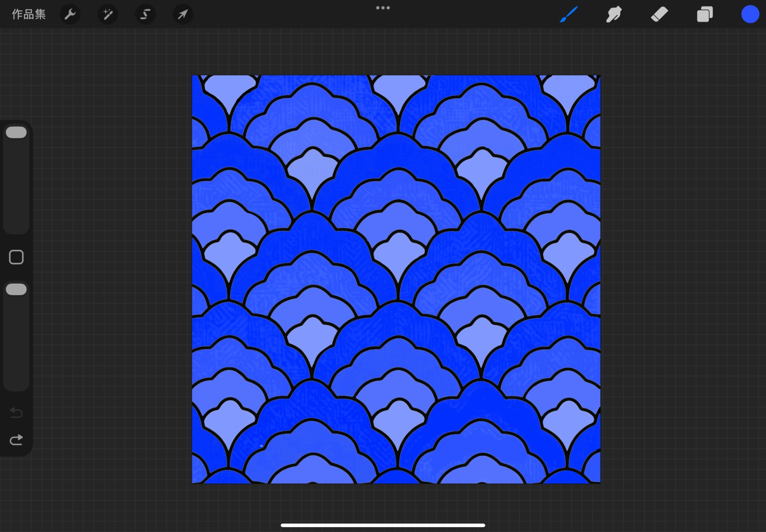The width and height of the screenshot is (766, 532).
Task: Click the brush size slider handle
Action: [x=16, y=132]
